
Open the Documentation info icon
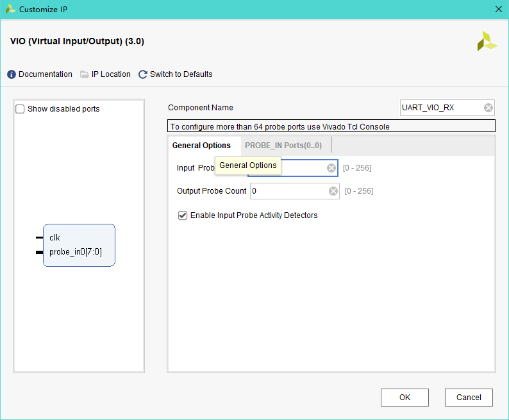coord(12,74)
